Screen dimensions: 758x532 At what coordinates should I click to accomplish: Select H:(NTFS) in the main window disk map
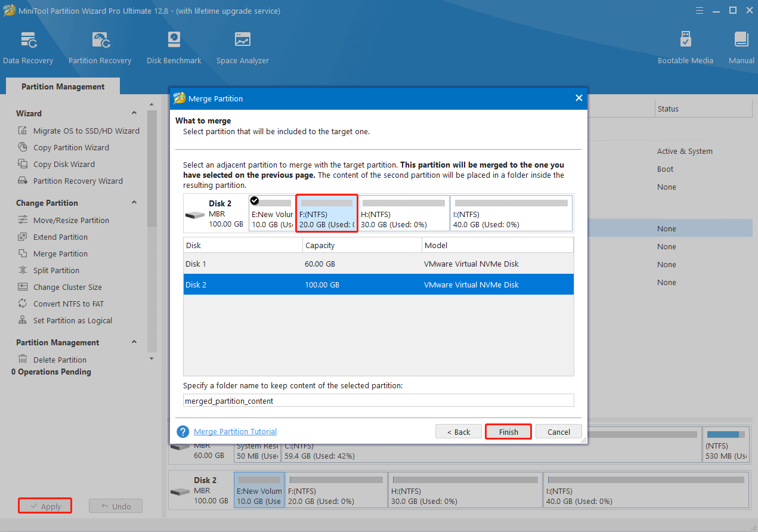tap(465, 490)
